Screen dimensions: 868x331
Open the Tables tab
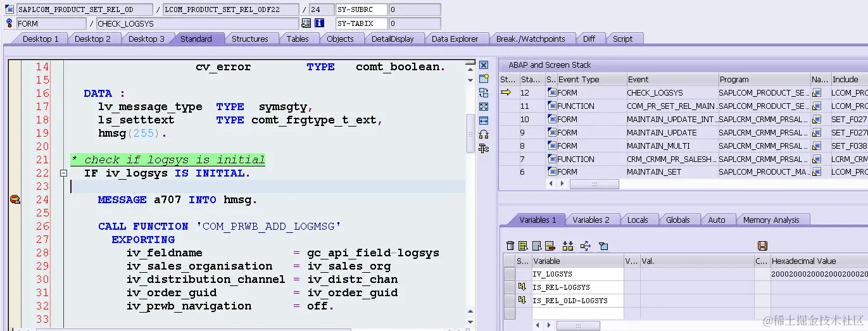tap(298, 39)
